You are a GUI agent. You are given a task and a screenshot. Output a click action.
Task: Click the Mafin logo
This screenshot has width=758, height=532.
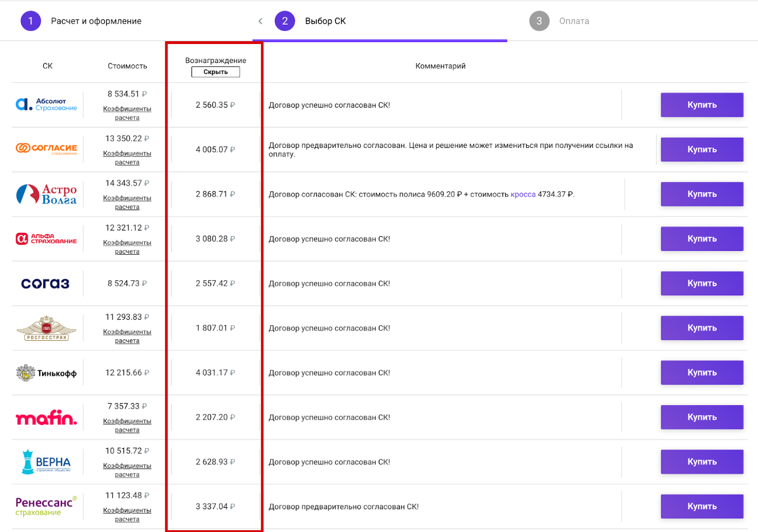(46, 417)
